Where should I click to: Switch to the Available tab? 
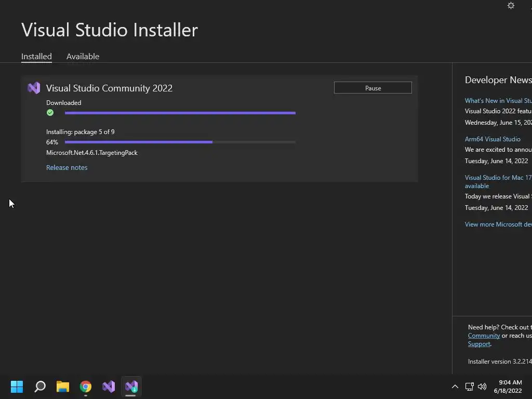pyautogui.click(x=83, y=56)
